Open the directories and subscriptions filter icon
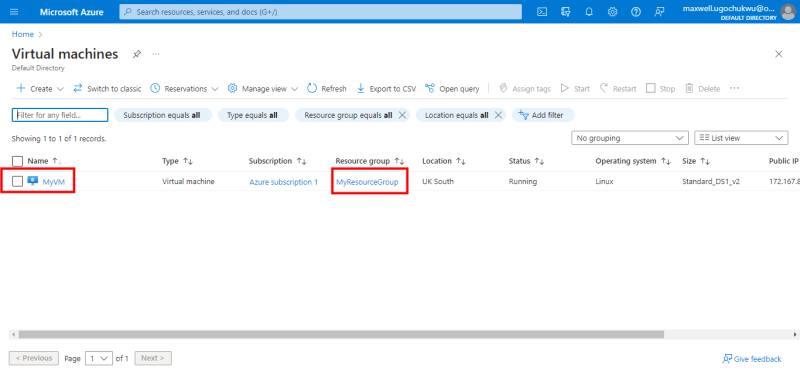 pyautogui.click(x=565, y=12)
